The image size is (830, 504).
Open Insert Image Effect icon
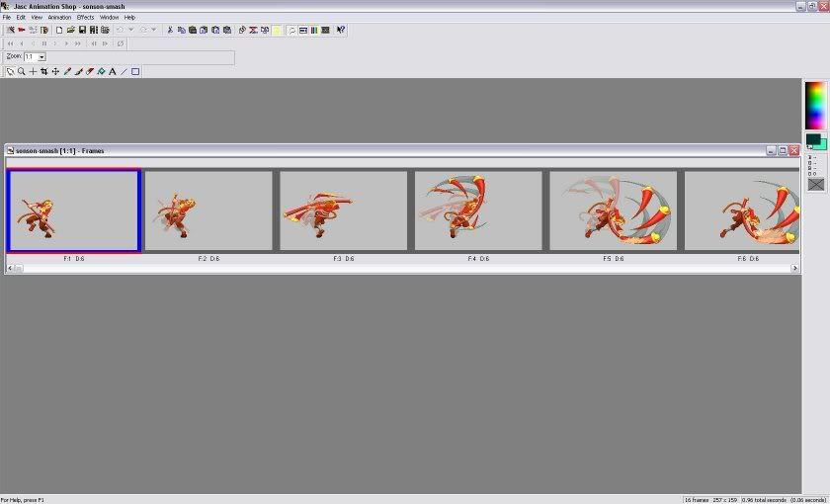coord(265,31)
